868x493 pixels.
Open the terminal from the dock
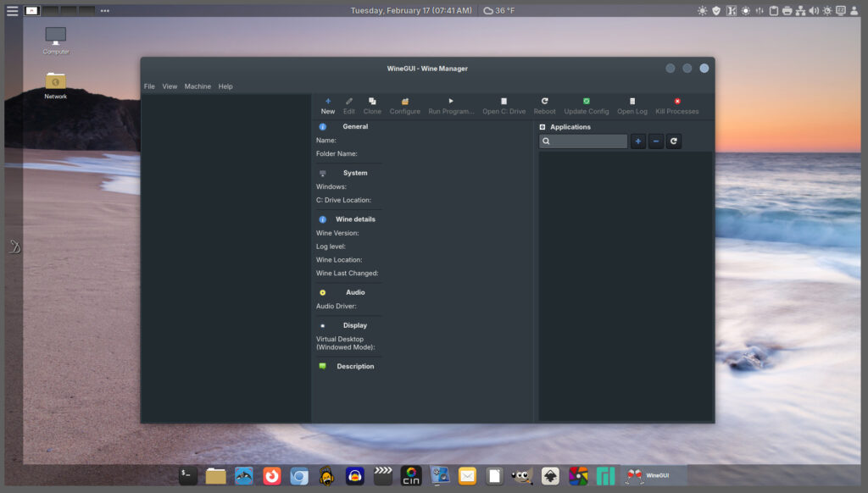(x=188, y=476)
